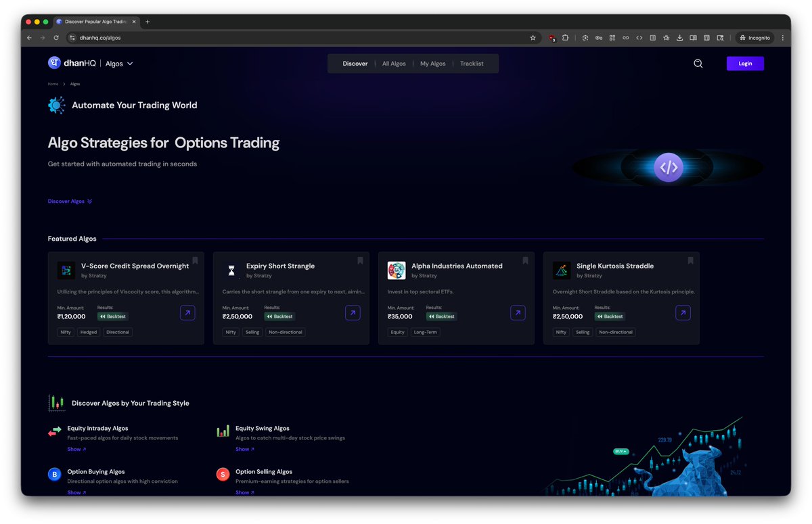Show Equity Intraday Algos
This screenshot has height=524, width=812.
coord(76,449)
